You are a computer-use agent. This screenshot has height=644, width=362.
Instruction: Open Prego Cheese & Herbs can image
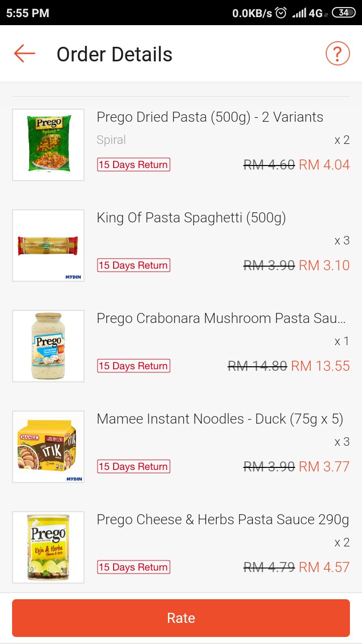[x=48, y=547]
